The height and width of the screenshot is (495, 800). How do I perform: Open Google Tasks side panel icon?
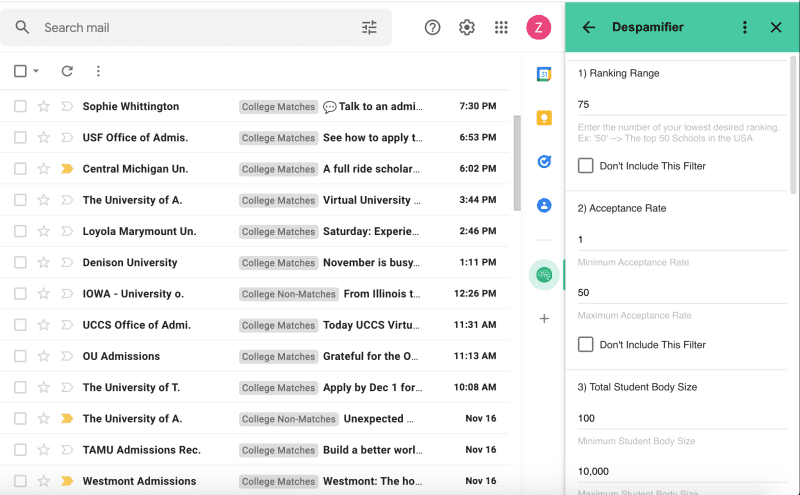(544, 161)
